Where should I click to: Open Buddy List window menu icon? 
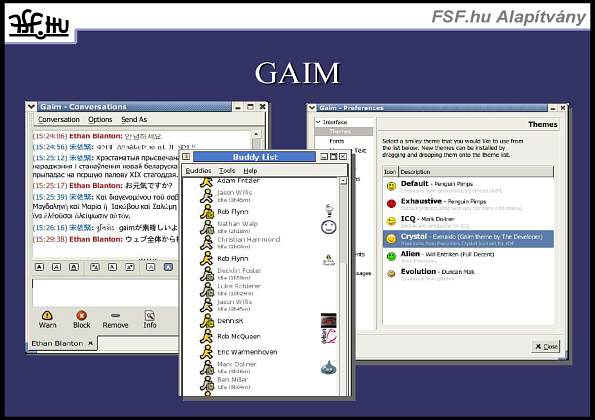[186, 156]
